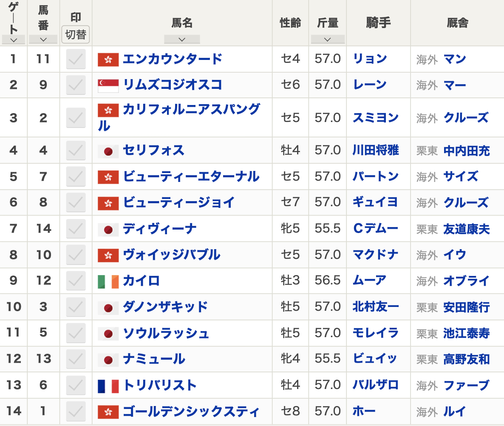
Task: Click Singapore flag beside リムズコジオスコ
Action: click(108, 85)
